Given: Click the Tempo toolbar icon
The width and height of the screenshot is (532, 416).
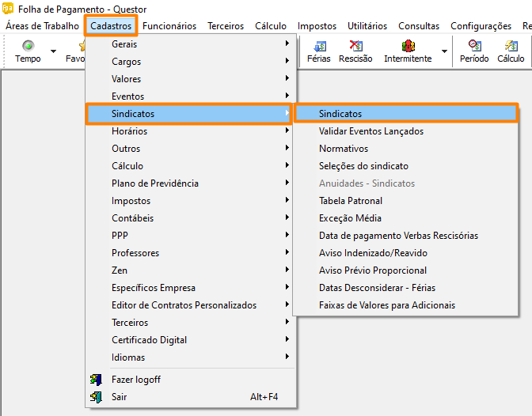Looking at the screenshot, I should (x=28, y=45).
